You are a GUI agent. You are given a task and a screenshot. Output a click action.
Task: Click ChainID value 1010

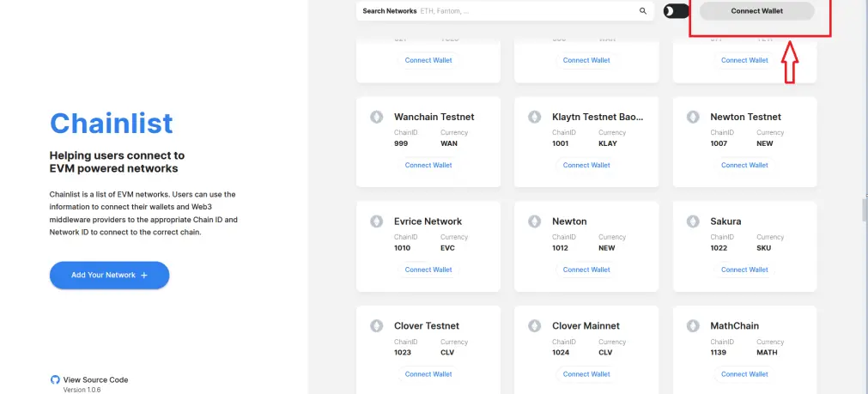point(403,248)
